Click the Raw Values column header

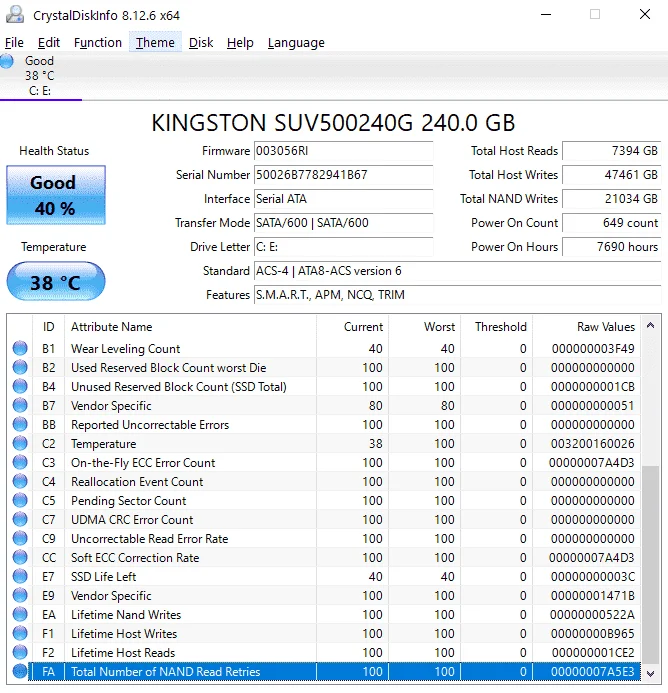click(x=587, y=327)
